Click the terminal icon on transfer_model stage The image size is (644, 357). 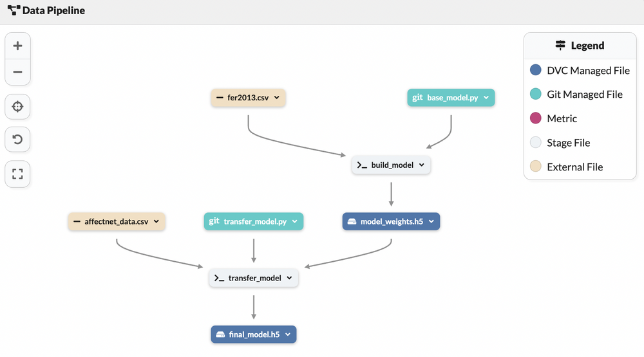[220, 279]
